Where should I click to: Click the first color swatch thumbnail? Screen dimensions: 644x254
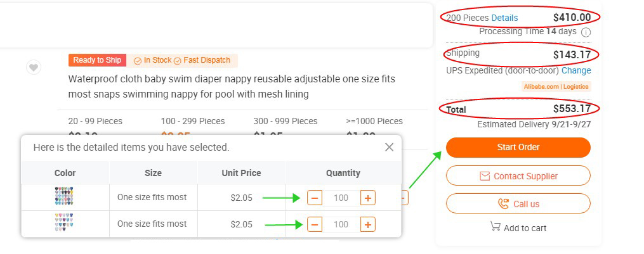(x=65, y=197)
